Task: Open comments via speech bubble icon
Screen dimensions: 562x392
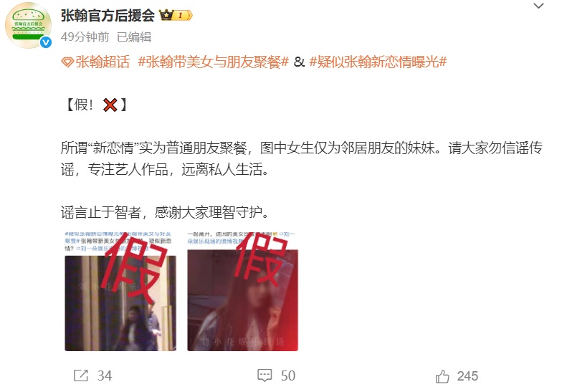Action: 265,376
